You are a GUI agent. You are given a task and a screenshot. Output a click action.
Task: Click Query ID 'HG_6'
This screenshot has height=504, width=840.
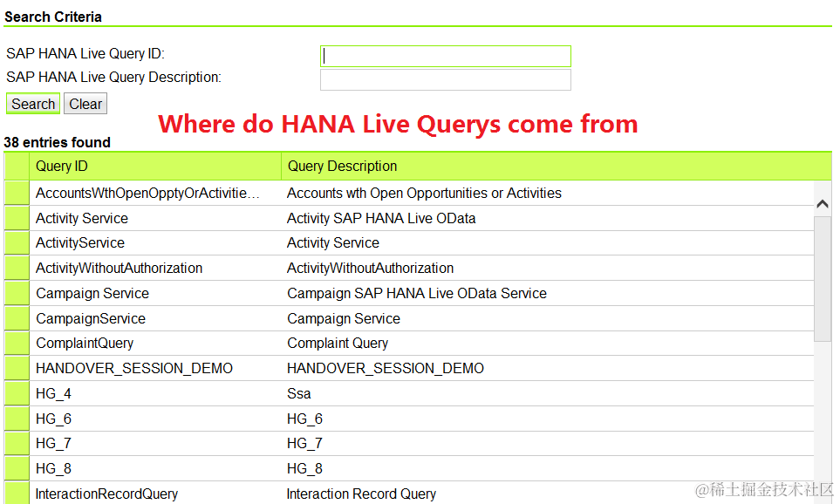[x=53, y=419]
